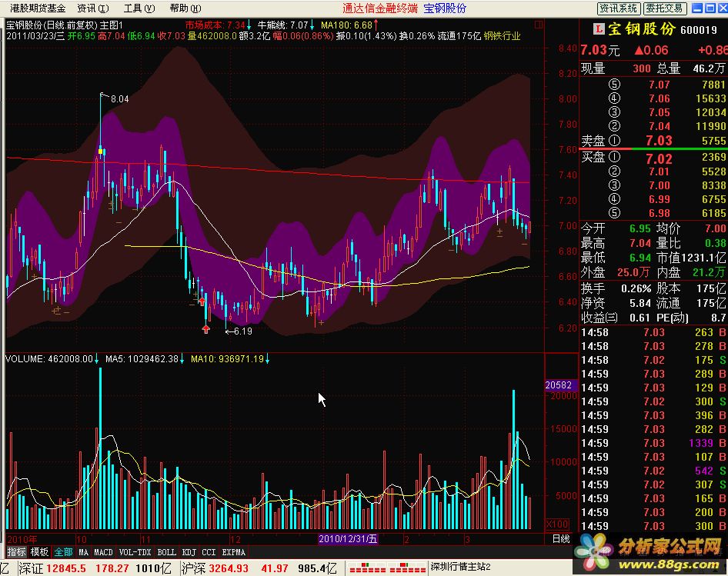
Task: Click the red L marker beside 宝钢股份
Action: click(599, 29)
